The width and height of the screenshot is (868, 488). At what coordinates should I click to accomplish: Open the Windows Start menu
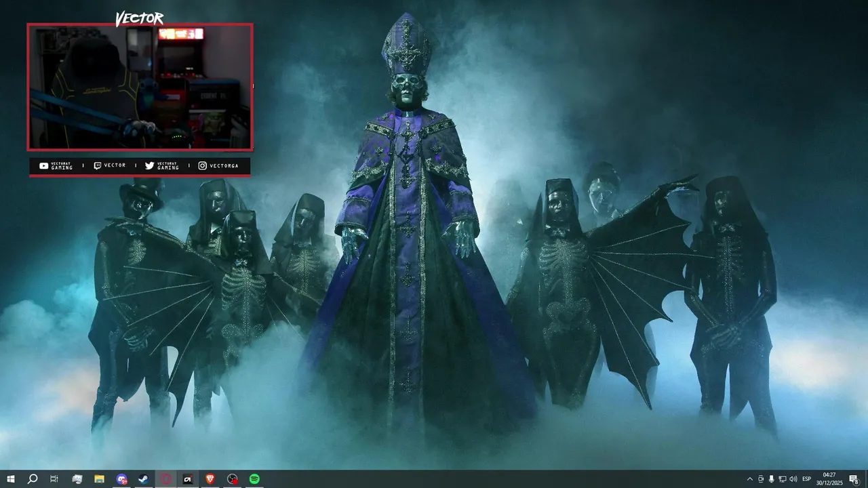coord(11,479)
